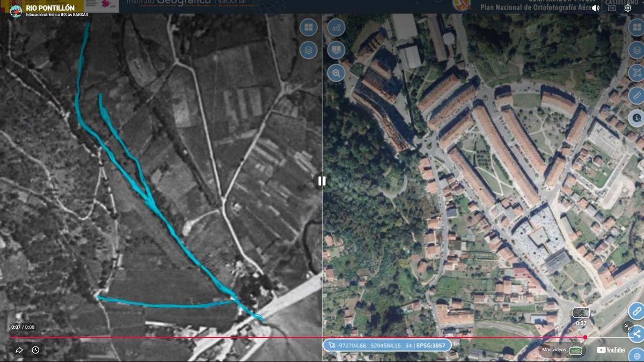Click the chain link permalink icon
Viewport: 644px width, 362px height.
636,311
